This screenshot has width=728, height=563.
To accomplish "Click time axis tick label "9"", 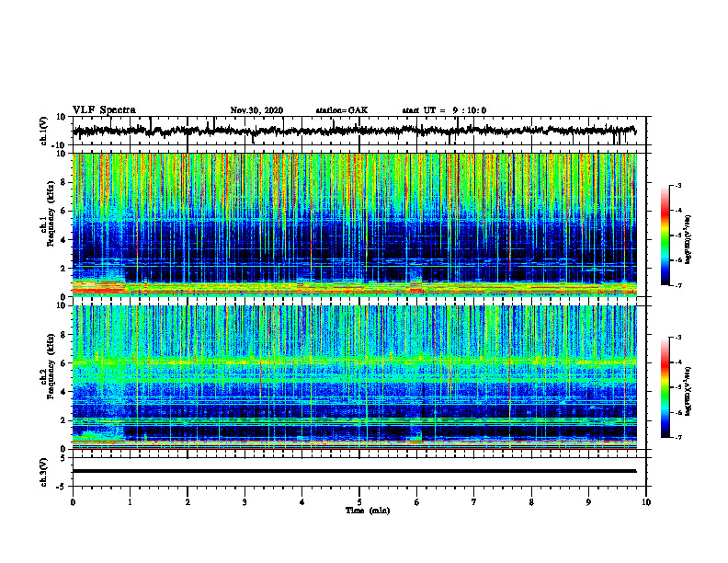I will (588, 502).
